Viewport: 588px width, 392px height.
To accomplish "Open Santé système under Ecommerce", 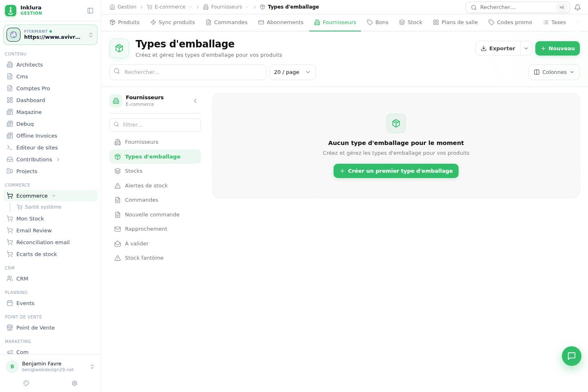I will point(56,207).
